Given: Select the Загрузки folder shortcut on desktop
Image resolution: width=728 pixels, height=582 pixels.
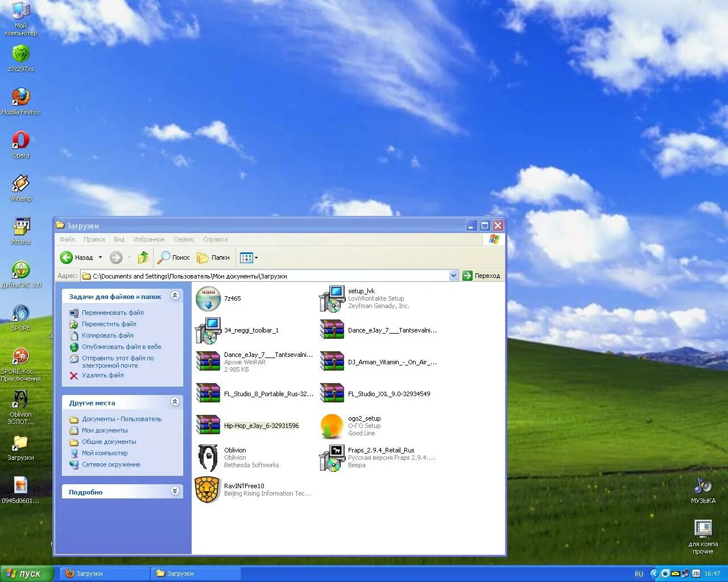Looking at the screenshot, I should pyautogui.click(x=20, y=447).
